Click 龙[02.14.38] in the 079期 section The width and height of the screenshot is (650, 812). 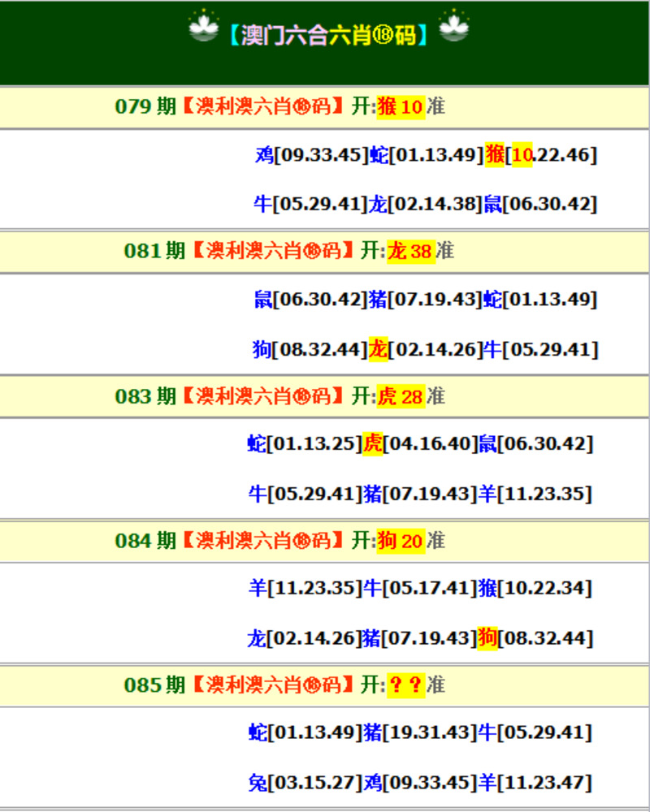coord(426,204)
